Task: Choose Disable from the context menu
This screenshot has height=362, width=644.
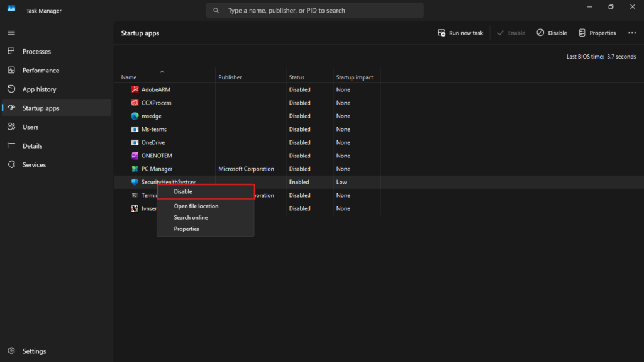Action: click(x=206, y=191)
